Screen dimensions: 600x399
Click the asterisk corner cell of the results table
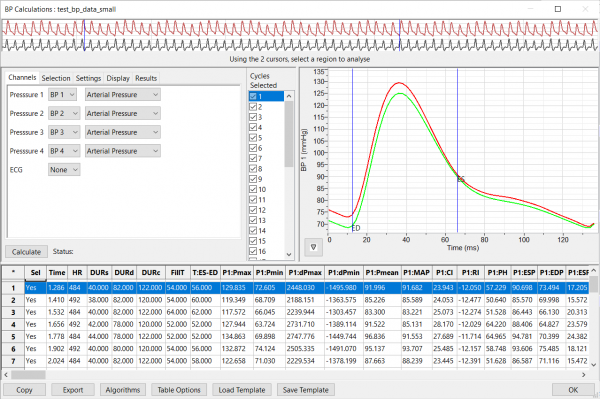pyautogui.click(x=13, y=272)
